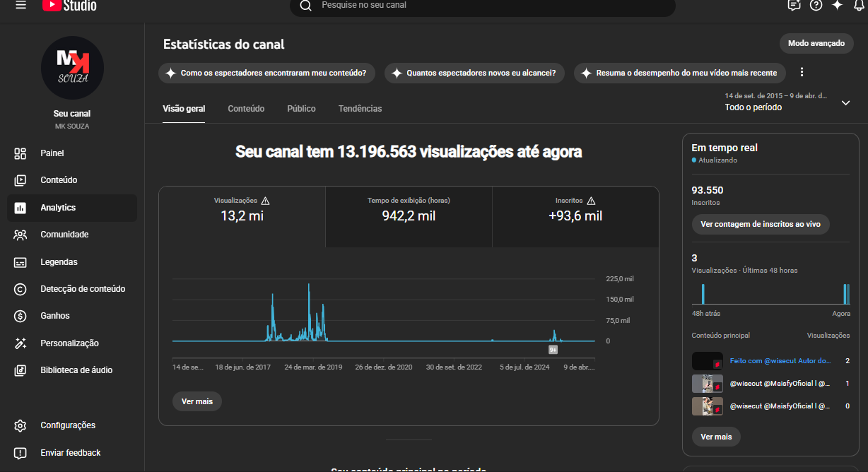Screen dimensions: 868x472
Task: Open the feedback message icon in header
Action: (794, 5)
